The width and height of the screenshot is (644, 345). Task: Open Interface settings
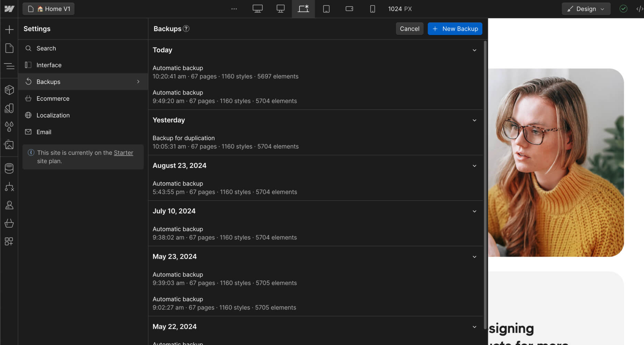tap(83, 65)
